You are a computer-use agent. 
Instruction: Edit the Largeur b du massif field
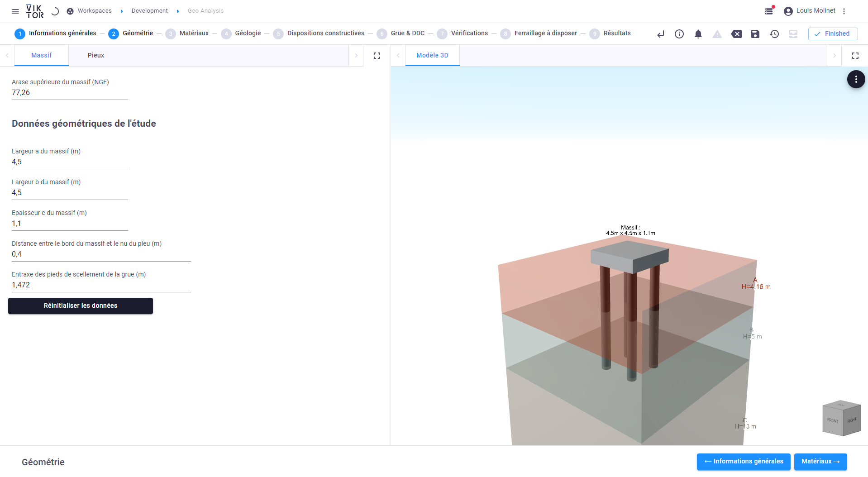pyautogui.click(x=70, y=193)
